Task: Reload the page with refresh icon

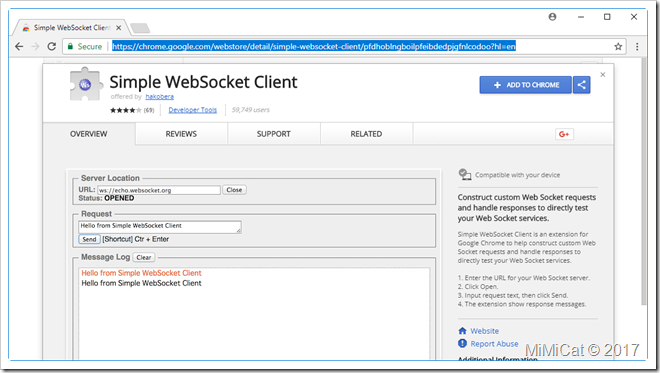Action: (x=51, y=46)
